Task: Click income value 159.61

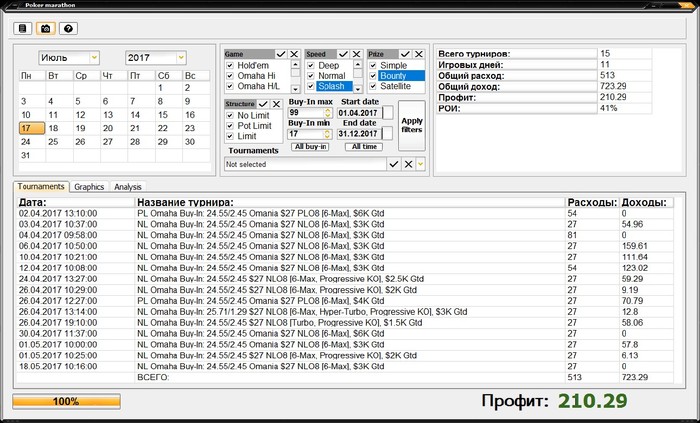Action: (x=634, y=246)
